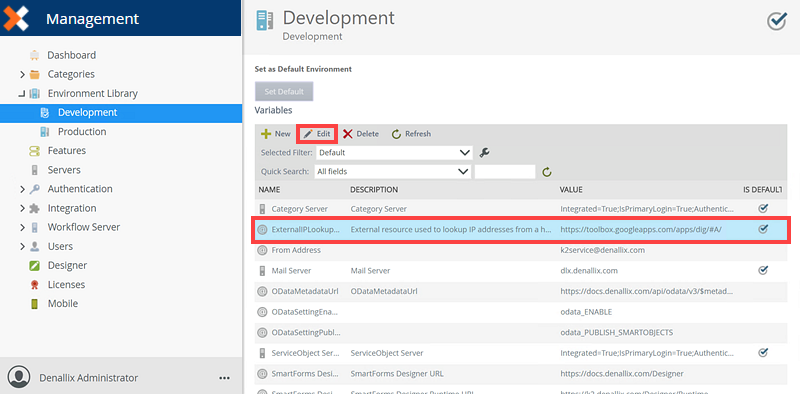Click the red X Delete icon

click(347, 134)
